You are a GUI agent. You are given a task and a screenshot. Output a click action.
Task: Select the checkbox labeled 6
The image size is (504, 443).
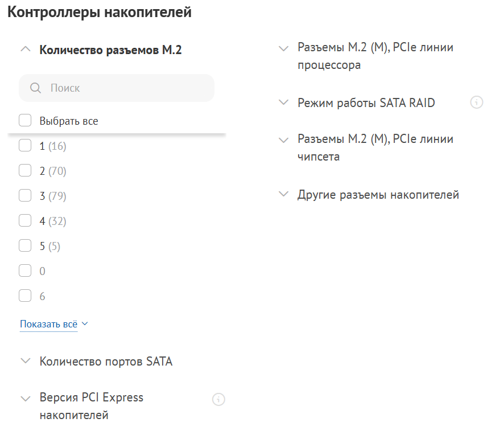tap(25, 296)
